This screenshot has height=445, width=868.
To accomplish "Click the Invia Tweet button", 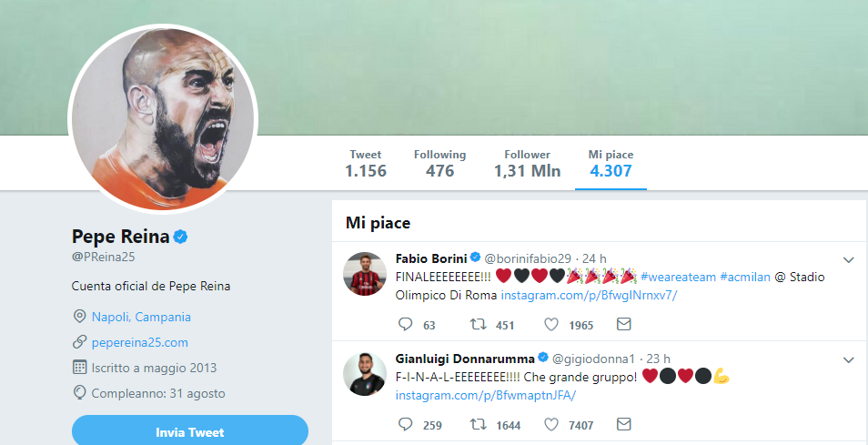I will 190,431.
